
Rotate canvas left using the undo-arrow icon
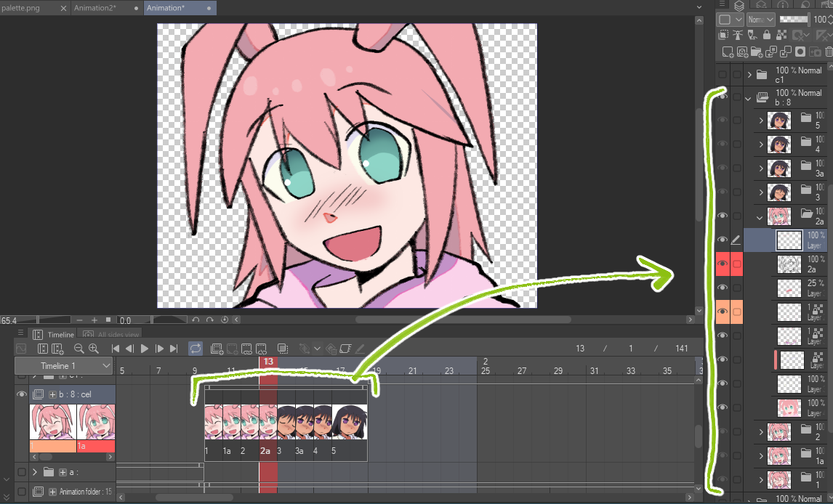tap(195, 320)
